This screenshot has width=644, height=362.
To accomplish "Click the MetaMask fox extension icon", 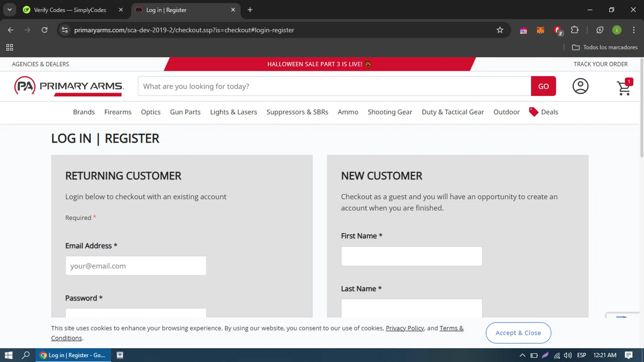I will click(x=541, y=30).
